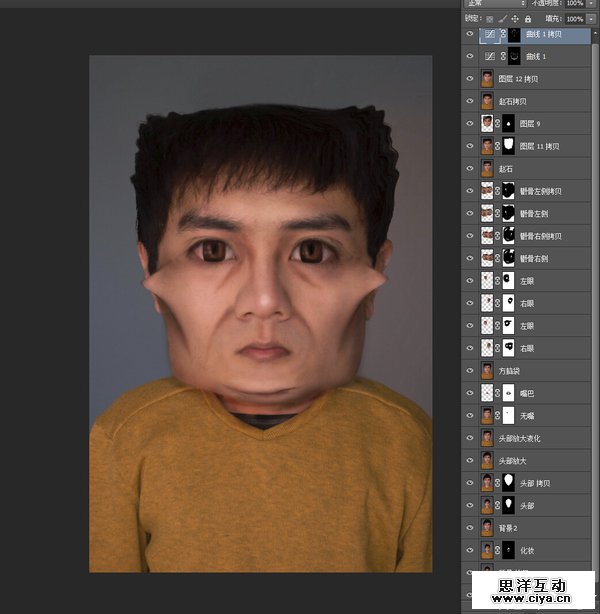Click curves adjustment icon on 曲线 1 layer
This screenshot has width=600, height=614.
click(488, 57)
